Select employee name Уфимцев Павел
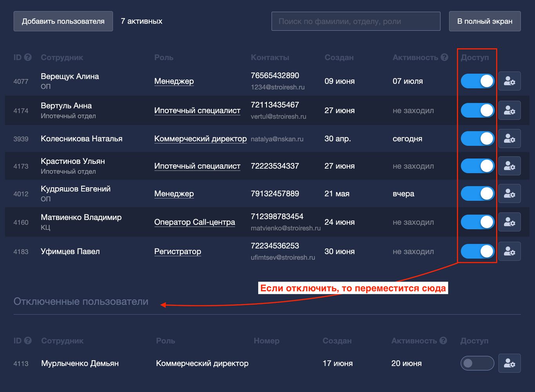 click(x=70, y=251)
